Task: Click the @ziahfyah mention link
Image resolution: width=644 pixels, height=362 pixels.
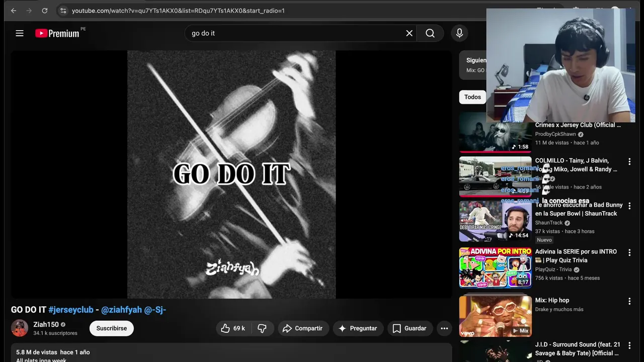Action: [121, 310]
